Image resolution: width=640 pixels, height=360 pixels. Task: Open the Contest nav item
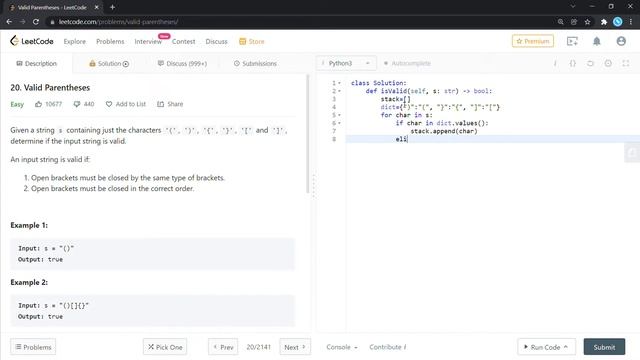(x=183, y=41)
